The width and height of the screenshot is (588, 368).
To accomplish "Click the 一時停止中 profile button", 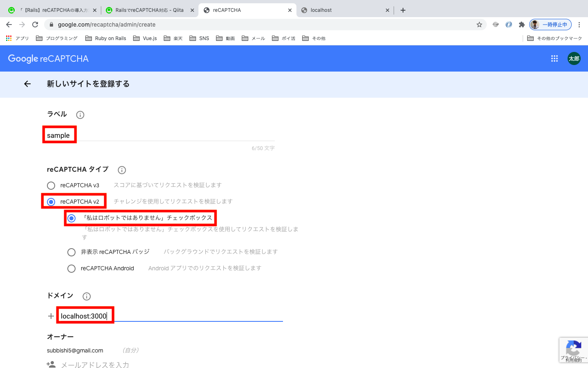I will (550, 25).
